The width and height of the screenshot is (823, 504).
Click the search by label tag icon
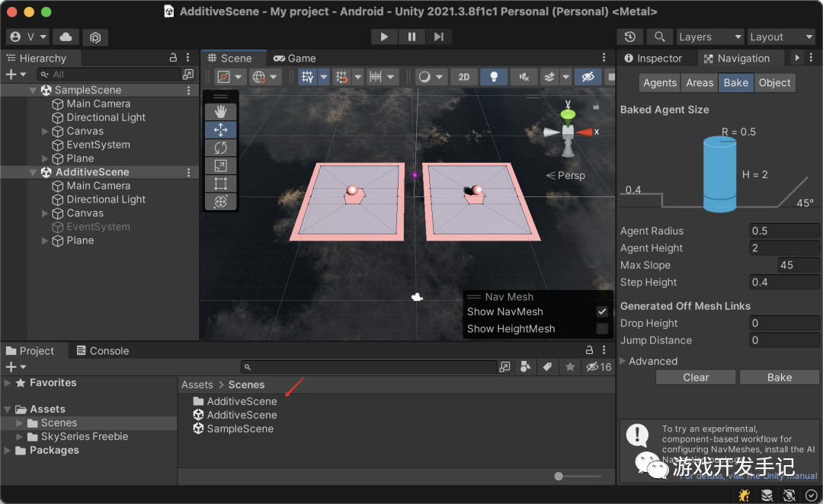click(x=547, y=367)
